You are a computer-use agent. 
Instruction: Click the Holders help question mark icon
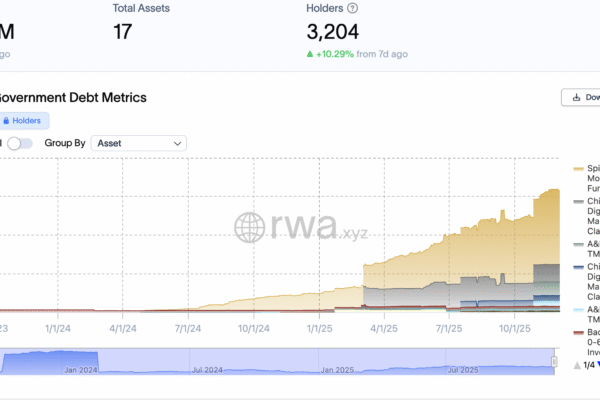pos(352,8)
